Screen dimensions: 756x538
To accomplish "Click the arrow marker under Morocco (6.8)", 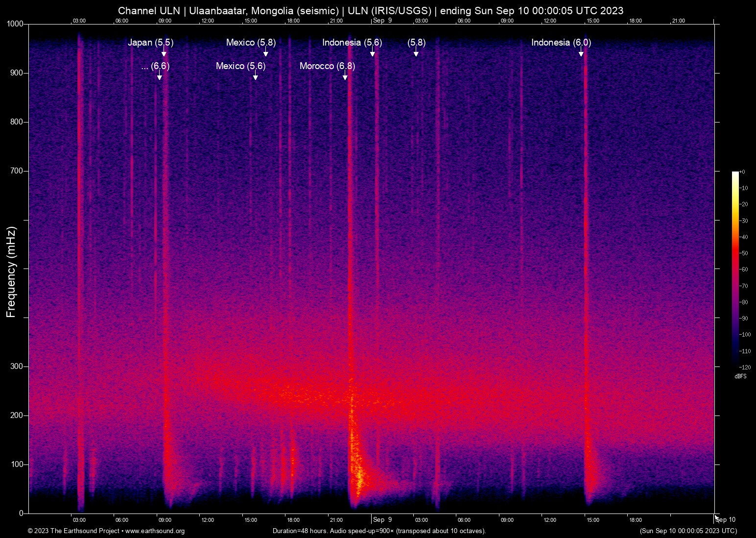I will click(x=345, y=77).
